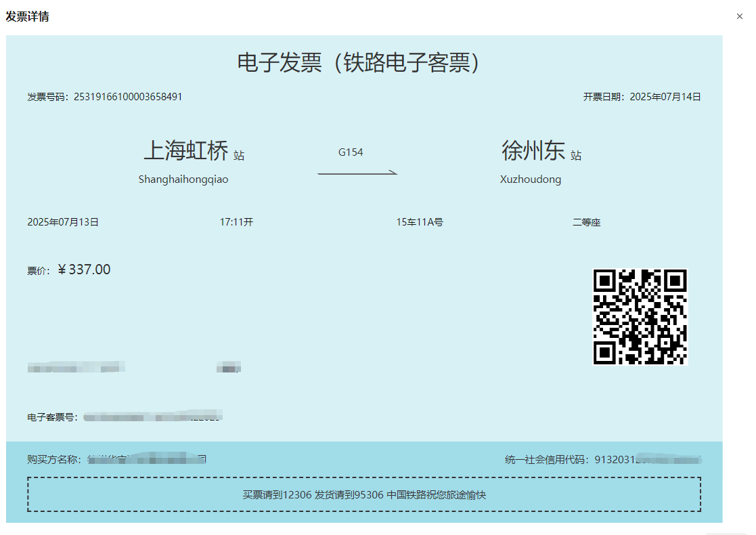Click the 发票详情 dialog title
The width and height of the screenshot is (756, 535).
click(27, 16)
